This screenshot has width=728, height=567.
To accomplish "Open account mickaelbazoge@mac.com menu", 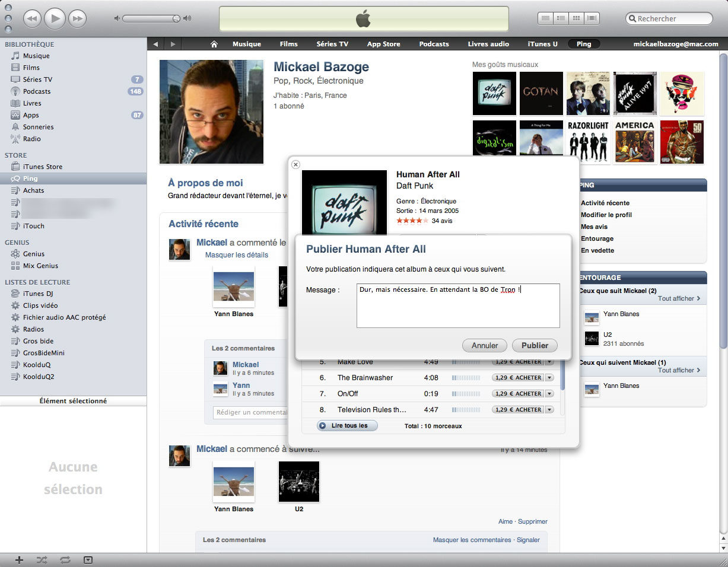I will 676,44.
